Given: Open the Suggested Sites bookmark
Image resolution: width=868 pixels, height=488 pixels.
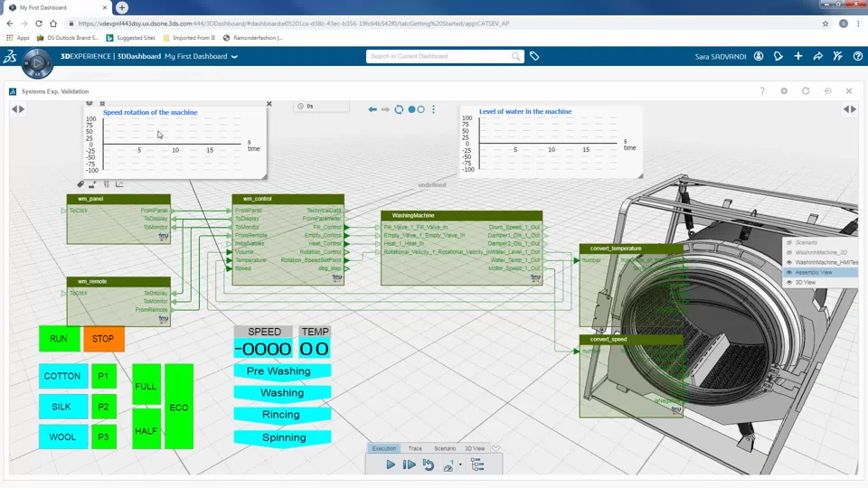Looking at the screenshot, I should tap(130, 38).
